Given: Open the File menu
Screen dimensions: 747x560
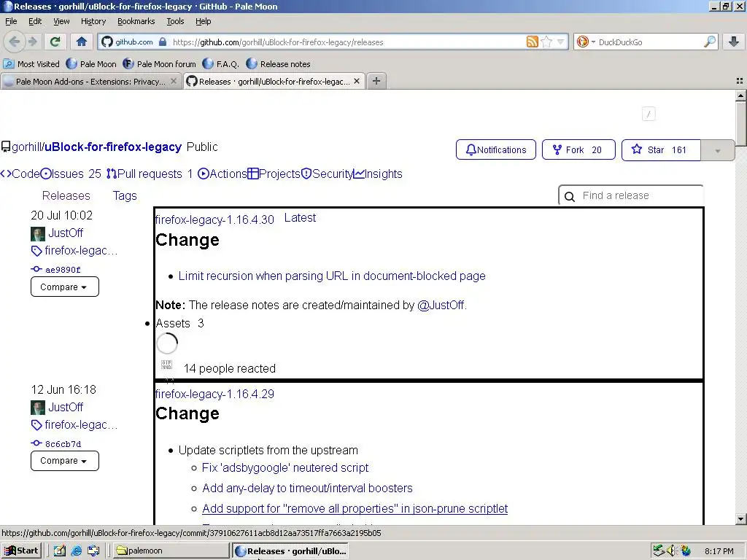Looking at the screenshot, I should (x=11, y=21).
